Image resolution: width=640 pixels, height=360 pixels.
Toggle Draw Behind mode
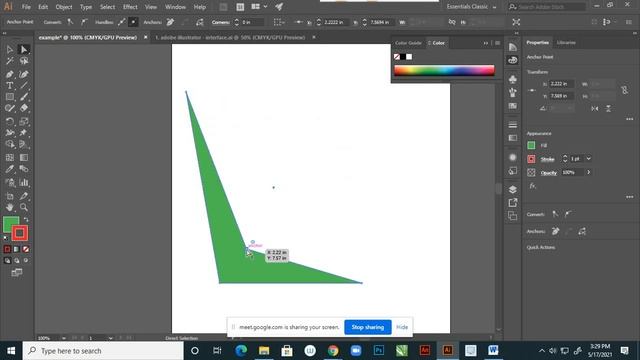[x=17, y=260]
